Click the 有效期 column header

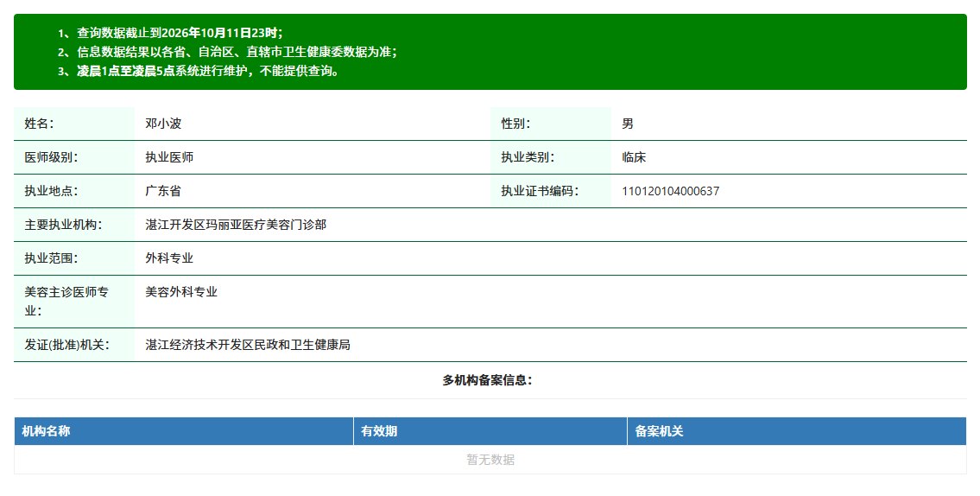(490, 431)
